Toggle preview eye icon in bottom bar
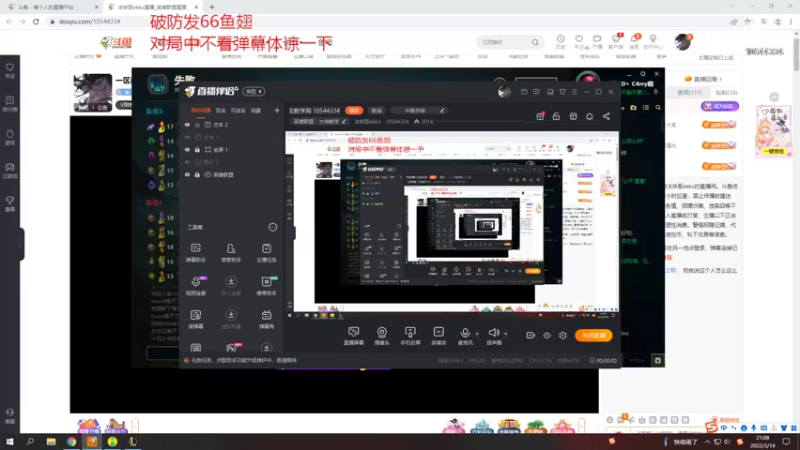Screen dimensions: 800x450 point(547,335)
